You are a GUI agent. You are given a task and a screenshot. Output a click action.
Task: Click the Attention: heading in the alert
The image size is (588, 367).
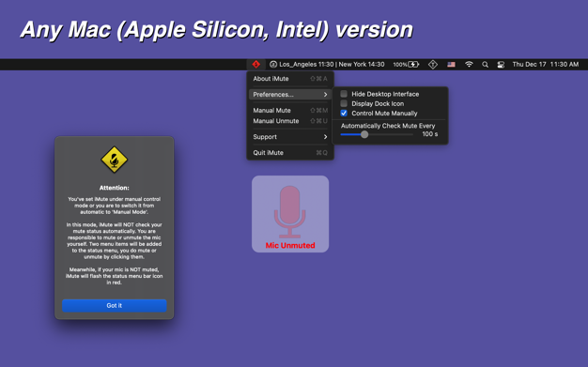coord(115,188)
